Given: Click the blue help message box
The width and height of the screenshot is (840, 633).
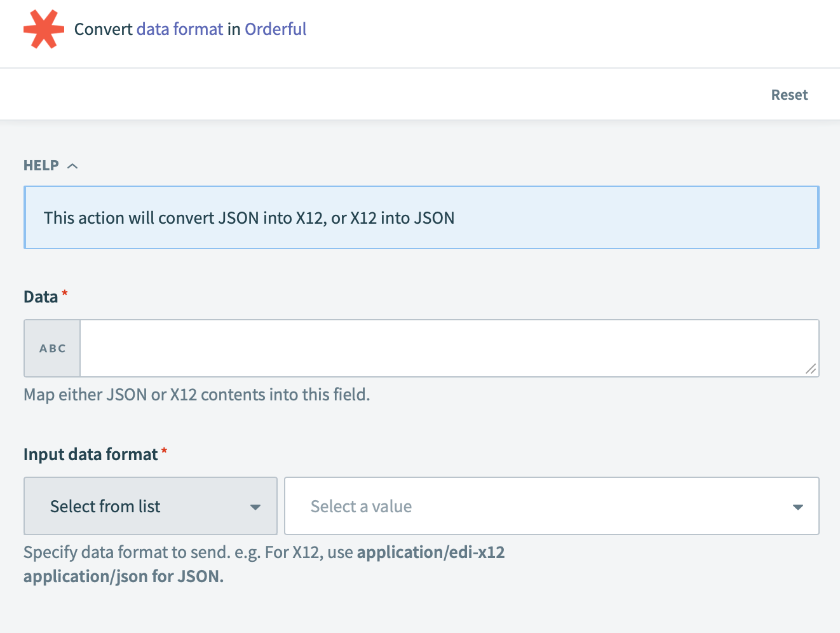Looking at the screenshot, I should (x=421, y=217).
